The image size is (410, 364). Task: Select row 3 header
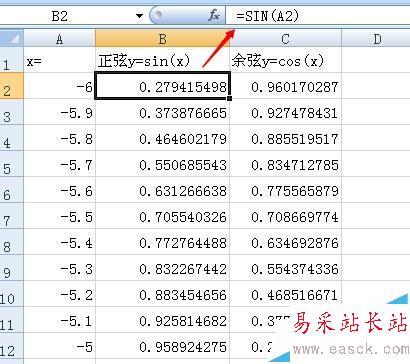click(x=12, y=112)
